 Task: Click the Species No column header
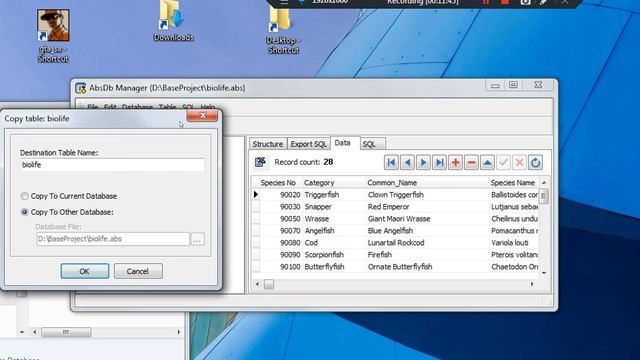click(278, 183)
